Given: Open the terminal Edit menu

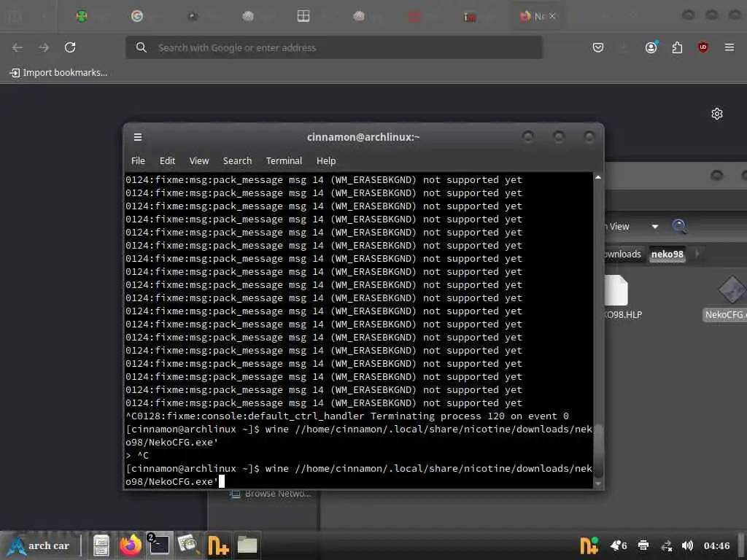Looking at the screenshot, I should click(167, 161).
